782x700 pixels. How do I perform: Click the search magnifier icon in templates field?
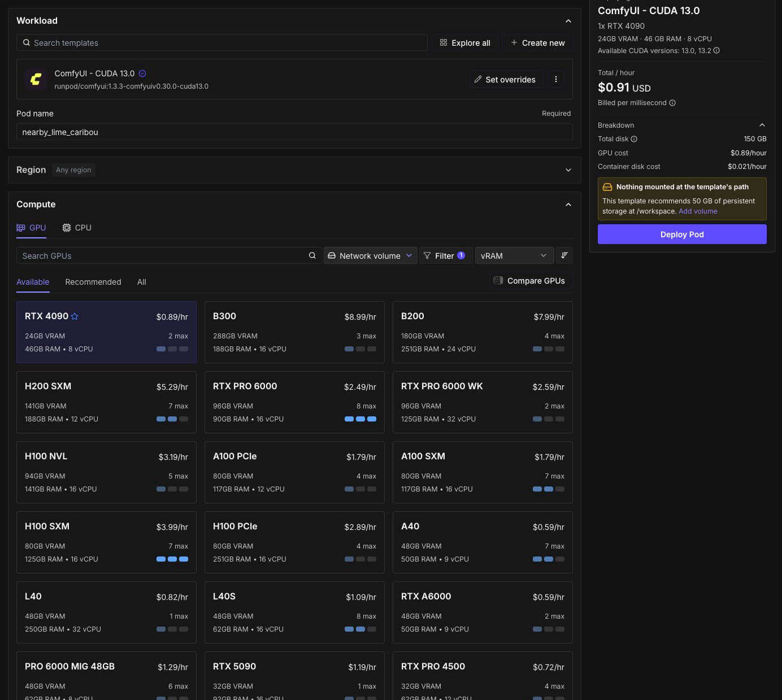pos(27,43)
